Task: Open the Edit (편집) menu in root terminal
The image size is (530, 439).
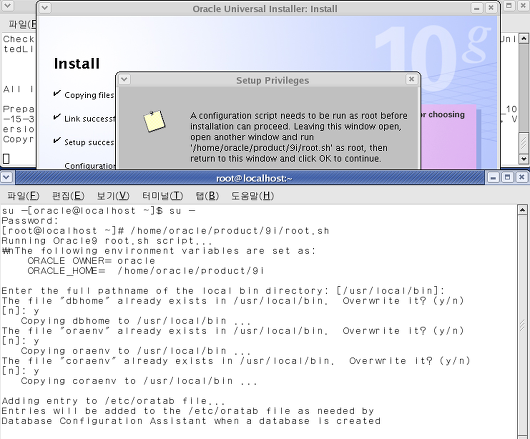Action: tap(68, 196)
